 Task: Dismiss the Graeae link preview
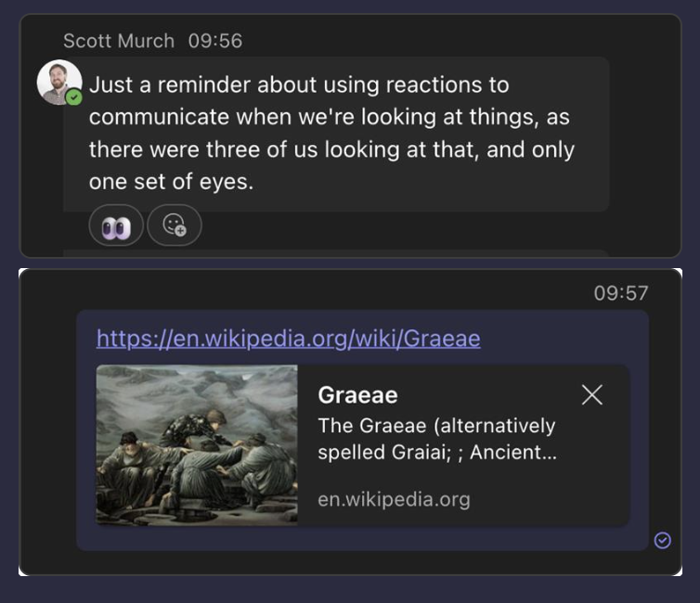click(x=591, y=395)
